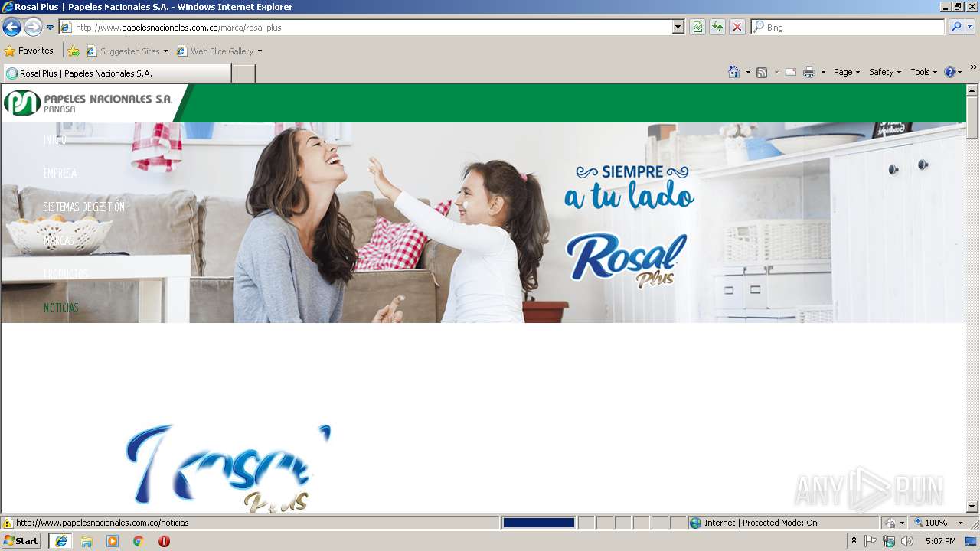The width and height of the screenshot is (980, 551).
Task: Open Suggested Sites link
Action: point(126,51)
